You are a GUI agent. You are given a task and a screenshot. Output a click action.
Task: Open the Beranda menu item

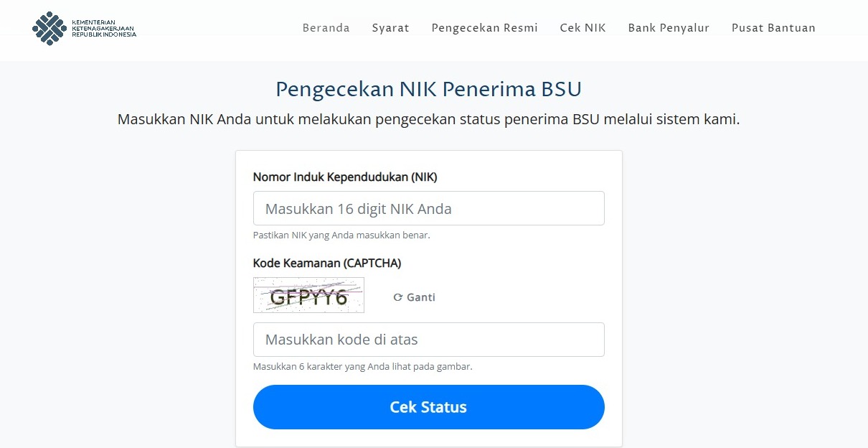click(326, 28)
